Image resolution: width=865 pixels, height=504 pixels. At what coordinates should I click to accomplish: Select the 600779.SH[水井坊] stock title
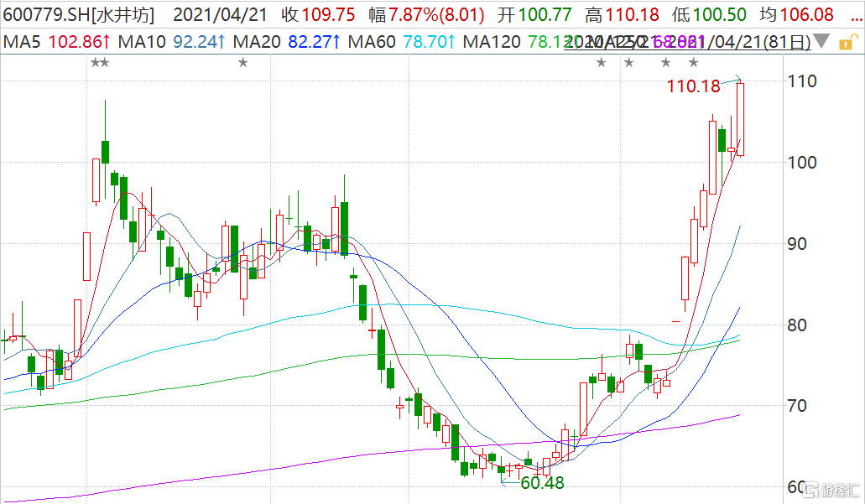[x=79, y=14]
